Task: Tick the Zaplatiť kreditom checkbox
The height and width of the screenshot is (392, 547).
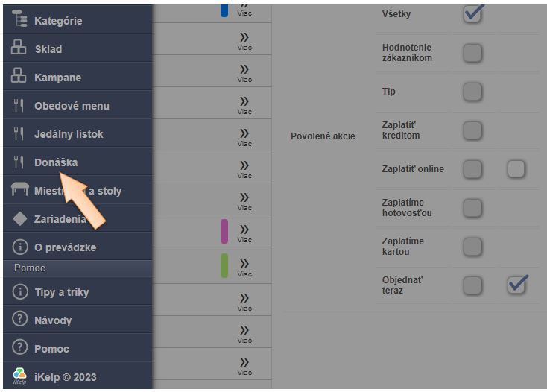Action: tap(472, 130)
